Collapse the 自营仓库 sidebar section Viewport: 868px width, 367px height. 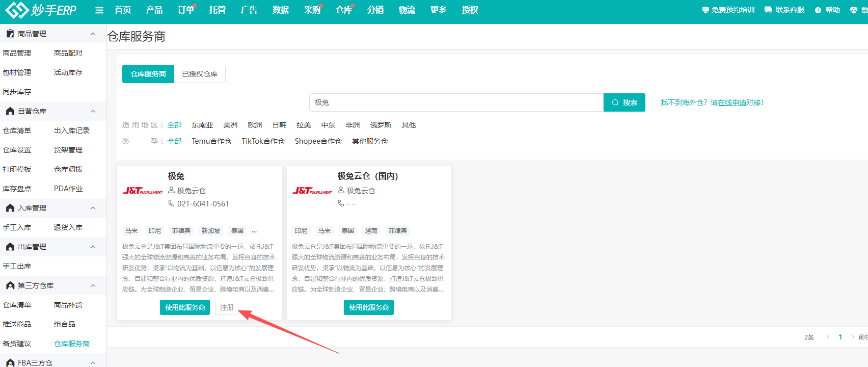(93, 111)
